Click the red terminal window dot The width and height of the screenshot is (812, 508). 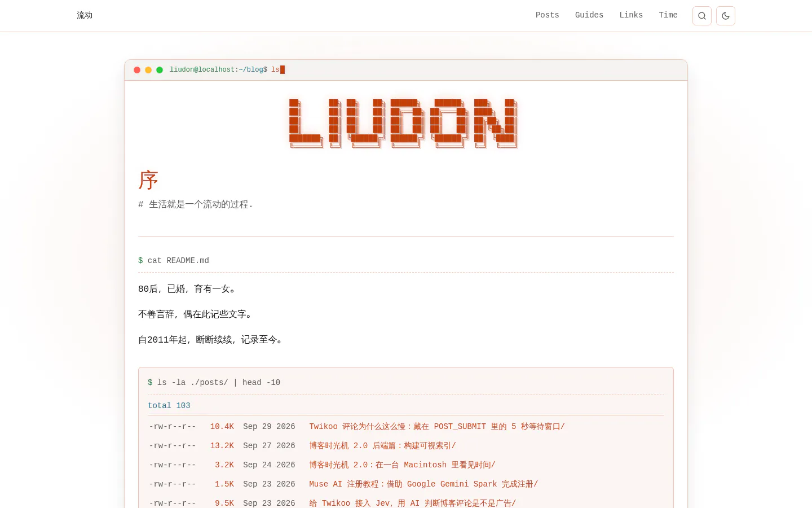point(137,70)
